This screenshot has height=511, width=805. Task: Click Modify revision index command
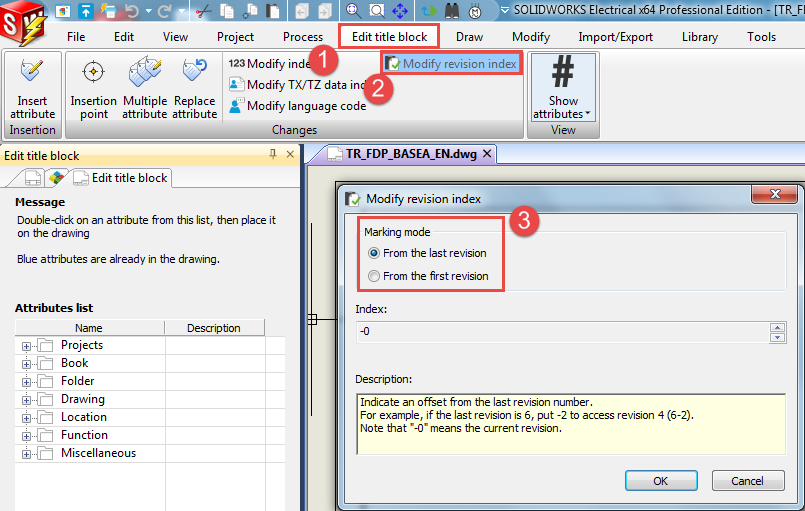point(451,64)
